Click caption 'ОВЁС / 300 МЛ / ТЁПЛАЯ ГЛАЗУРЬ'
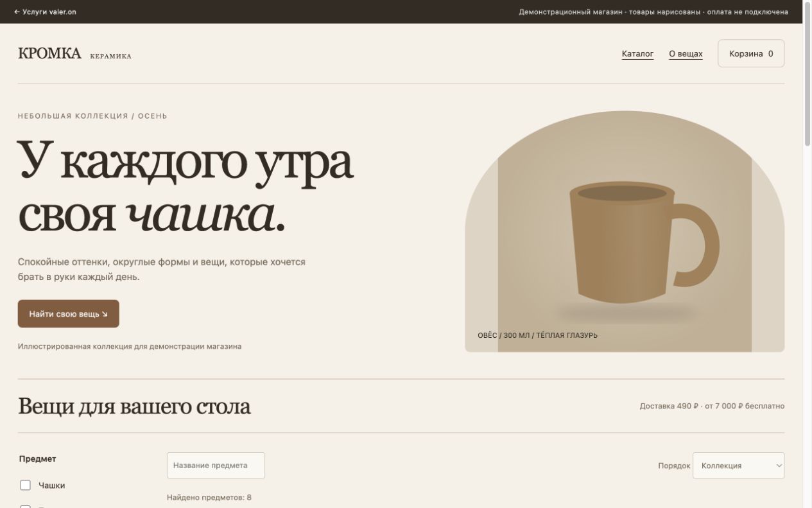 537,335
